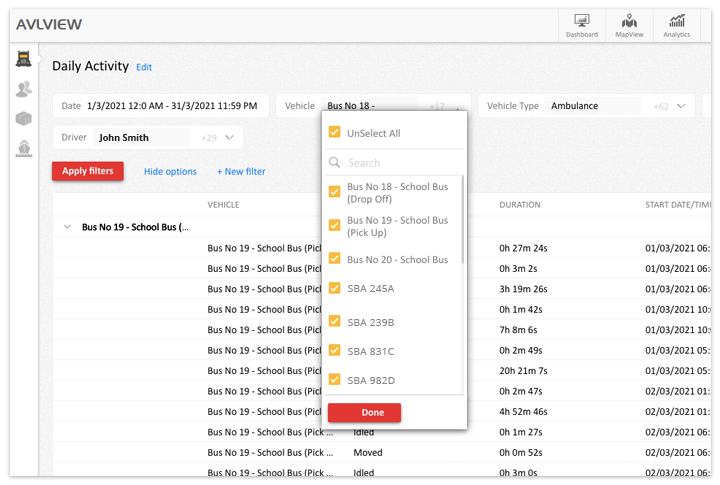
Task: Select the duration cell 3h 19m 26s
Action: pos(523,289)
